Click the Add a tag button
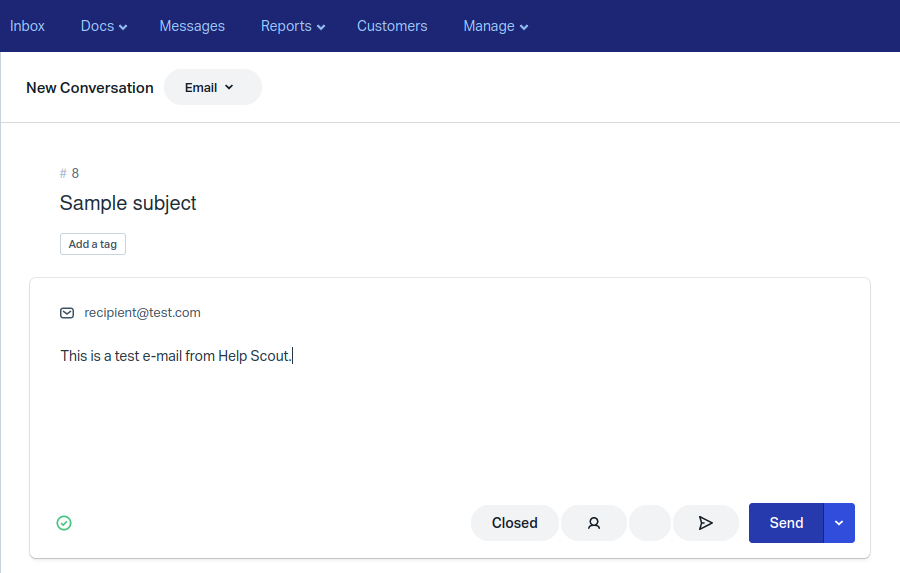The height and width of the screenshot is (573, 900). coord(93,244)
